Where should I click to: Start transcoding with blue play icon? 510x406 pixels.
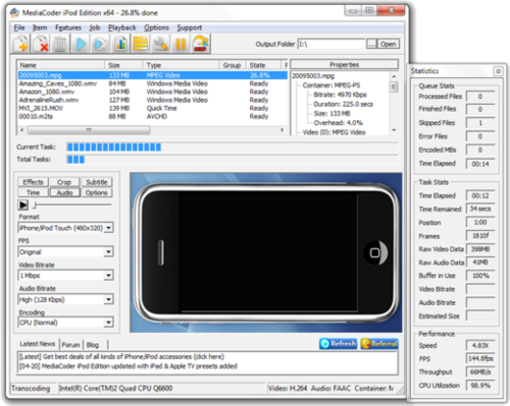tap(81, 44)
